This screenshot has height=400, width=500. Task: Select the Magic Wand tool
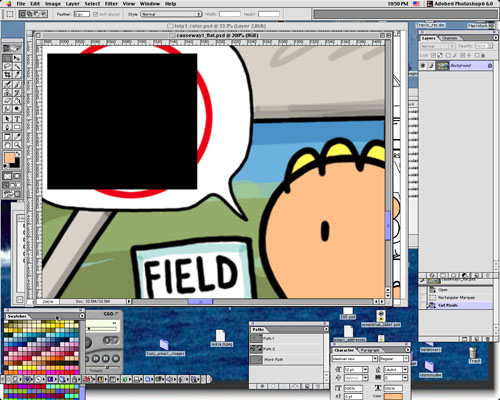pyautogui.click(x=17, y=66)
